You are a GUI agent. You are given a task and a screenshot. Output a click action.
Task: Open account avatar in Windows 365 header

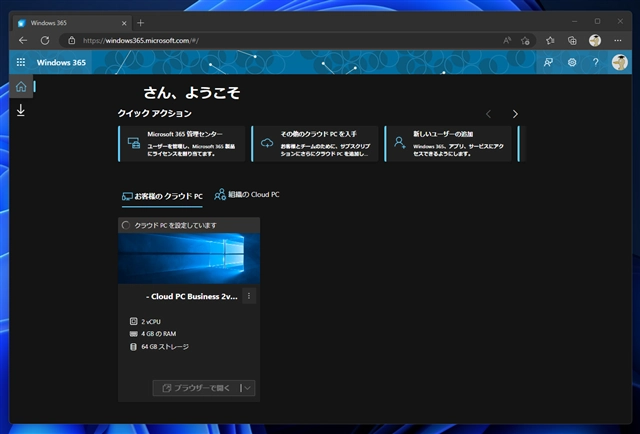620,62
